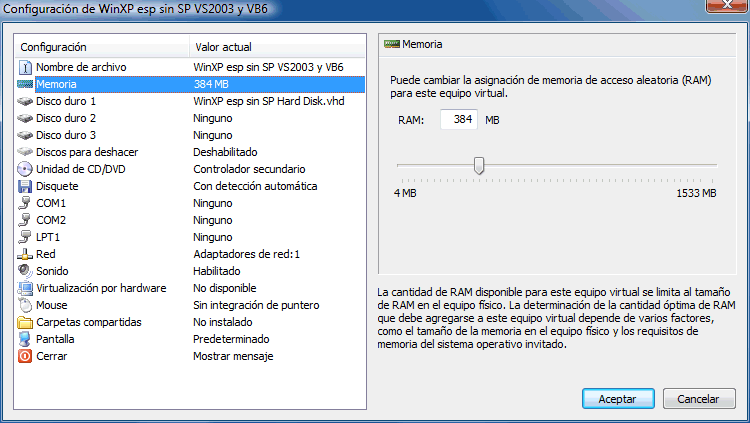Select the Mouse setting
Viewport: 750px width, 423px height.
(190, 305)
